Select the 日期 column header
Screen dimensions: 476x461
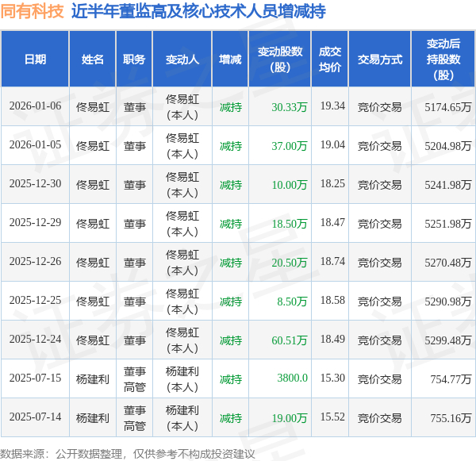35,59
